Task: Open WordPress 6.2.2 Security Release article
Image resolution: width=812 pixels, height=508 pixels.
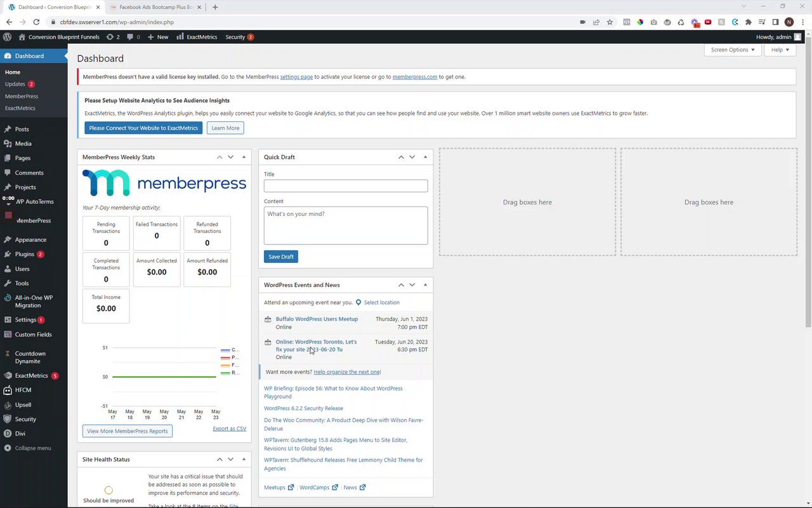Action: pyautogui.click(x=303, y=408)
